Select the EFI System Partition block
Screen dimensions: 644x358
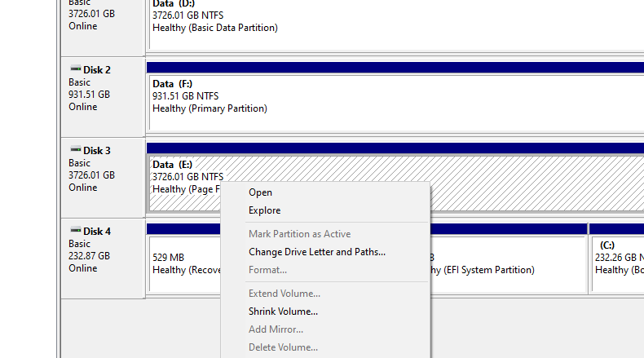[508, 264]
